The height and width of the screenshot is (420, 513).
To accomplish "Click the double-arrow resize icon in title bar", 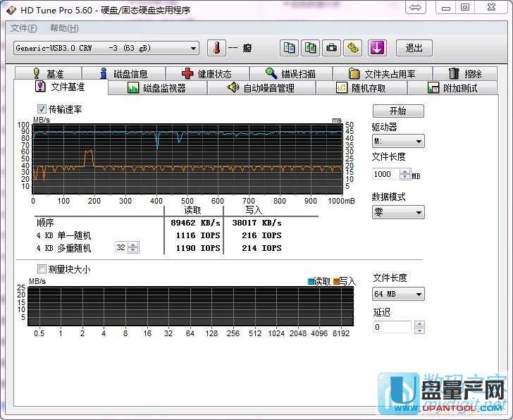I will click(x=416, y=8).
